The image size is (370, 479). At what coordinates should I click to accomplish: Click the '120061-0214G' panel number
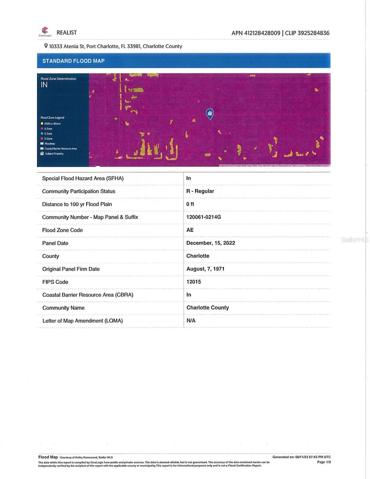click(204, 217)
